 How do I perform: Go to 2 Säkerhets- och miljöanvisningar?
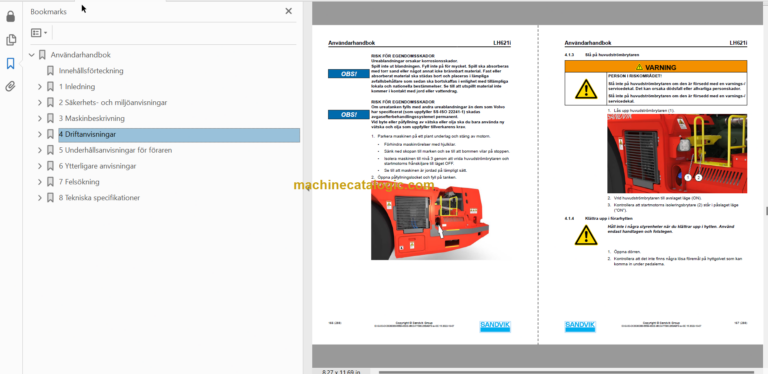113,103
